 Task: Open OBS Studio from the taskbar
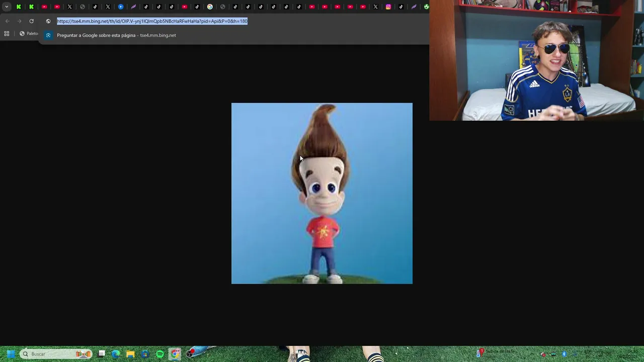(189, 354)
